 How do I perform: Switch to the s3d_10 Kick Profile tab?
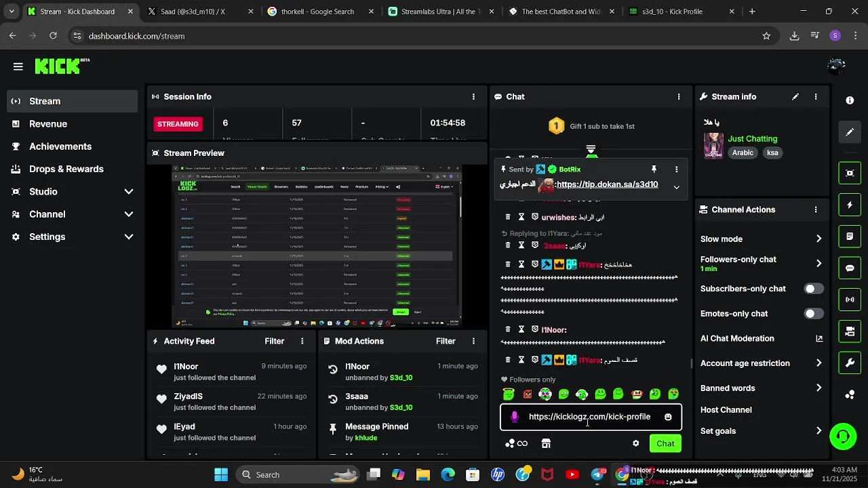tap(682, 12)
